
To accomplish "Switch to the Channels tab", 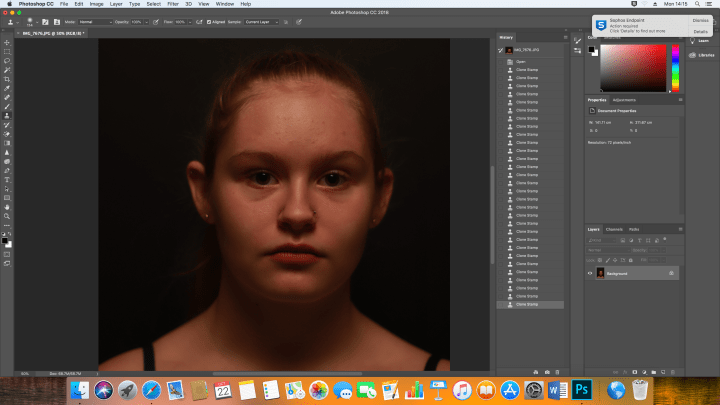I will click(x=614, y=229).
